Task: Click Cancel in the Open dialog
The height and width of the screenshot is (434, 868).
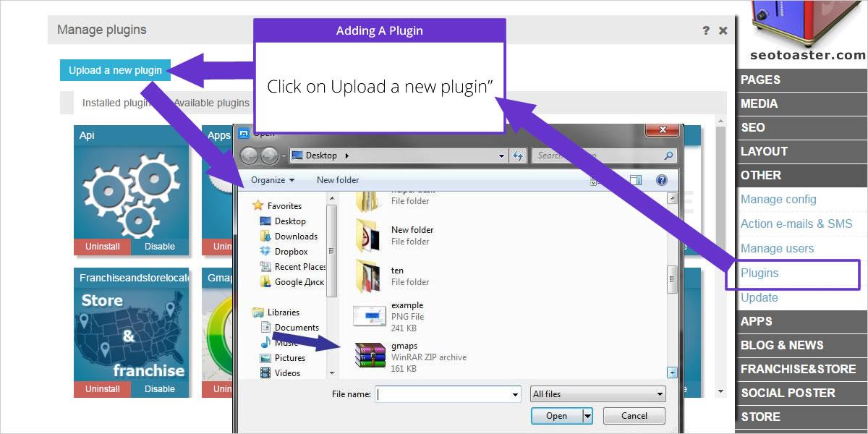Action: point(634,415)
